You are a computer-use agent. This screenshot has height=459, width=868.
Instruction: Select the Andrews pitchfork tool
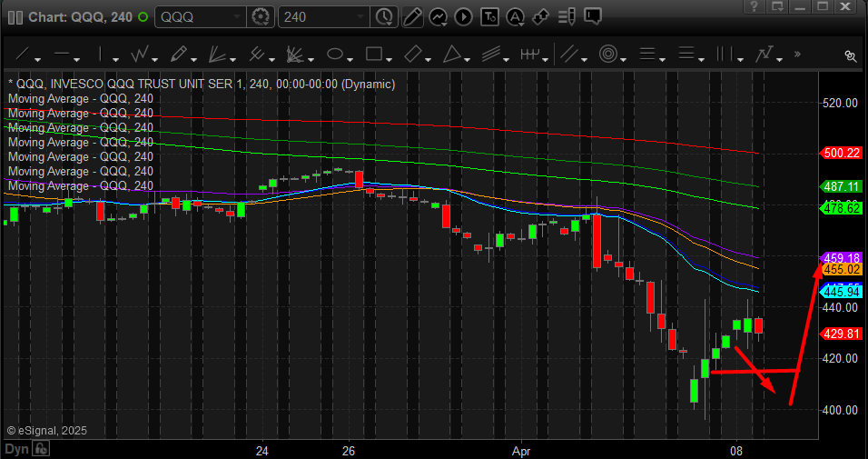tap(256, 55)
